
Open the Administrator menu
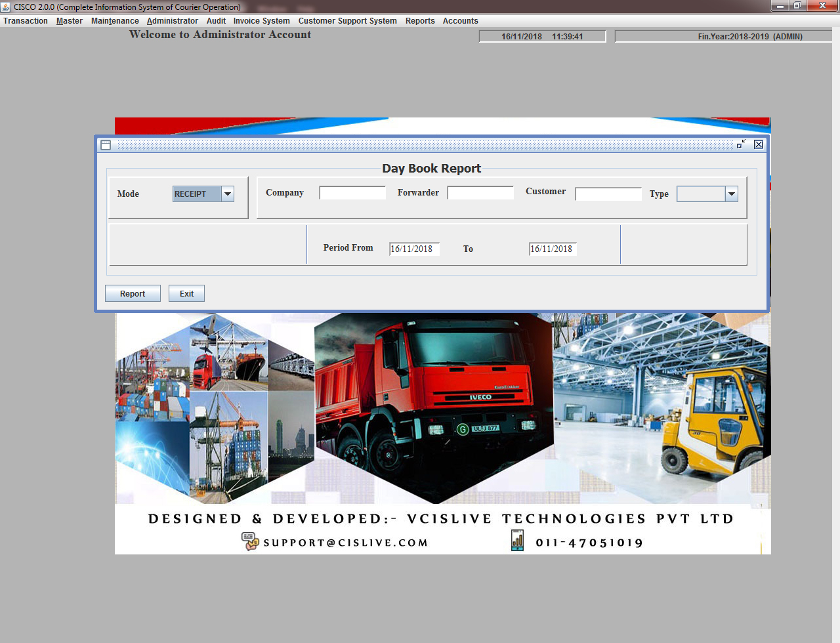(x=172, y=21)
